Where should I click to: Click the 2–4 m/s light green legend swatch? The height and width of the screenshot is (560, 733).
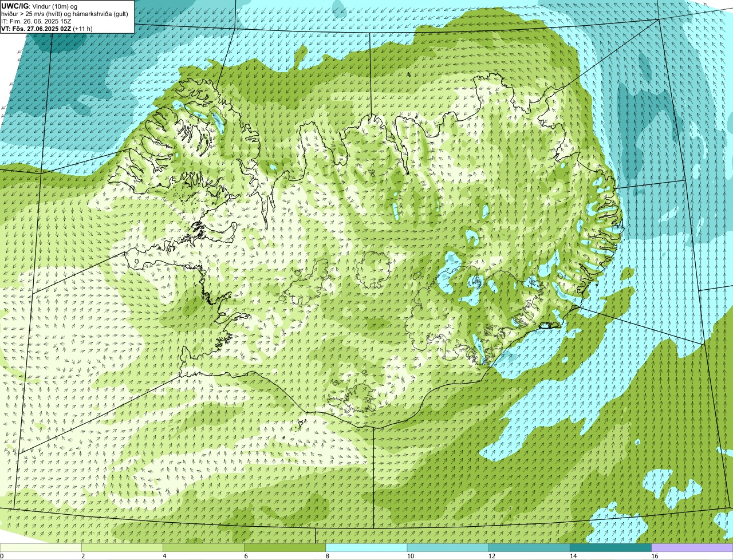[122, 548]
